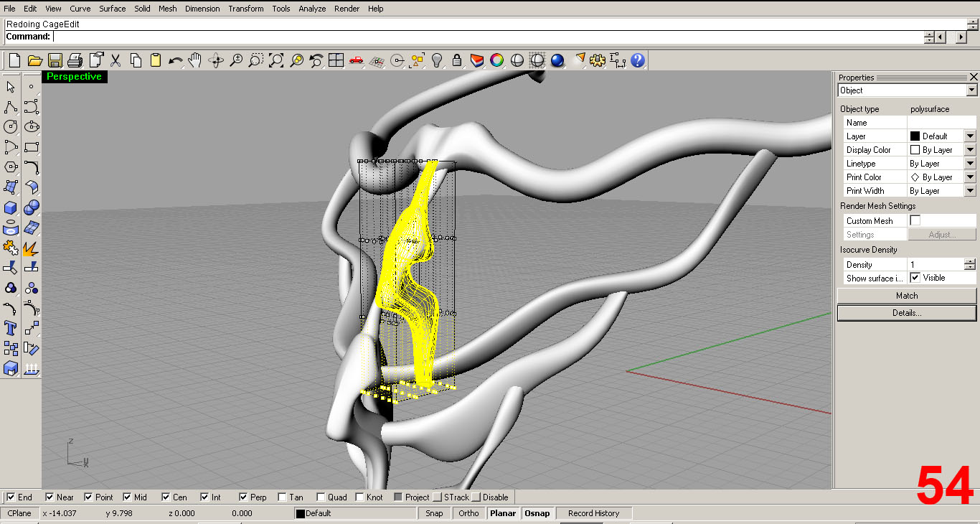
Task: Toggle the End osnap checkbox
Action: point(11,497)
